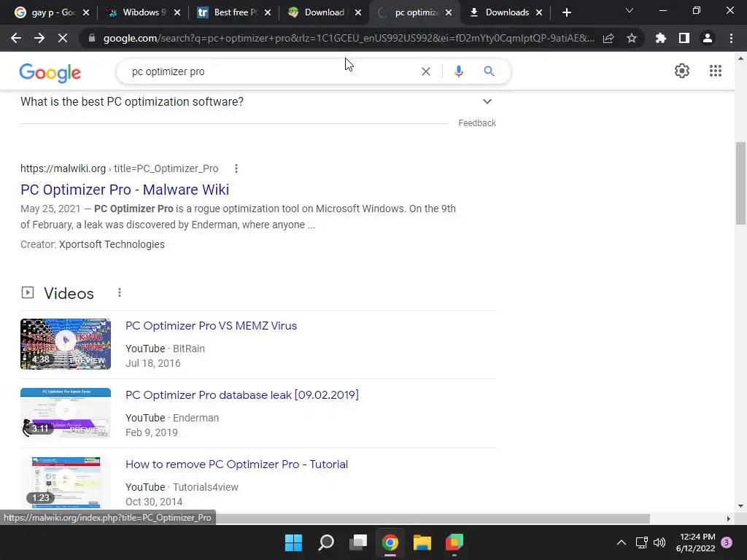Open the Chrome three-dot menu
The height and width of the screenshot is (560, 747).
click(731, 38)
